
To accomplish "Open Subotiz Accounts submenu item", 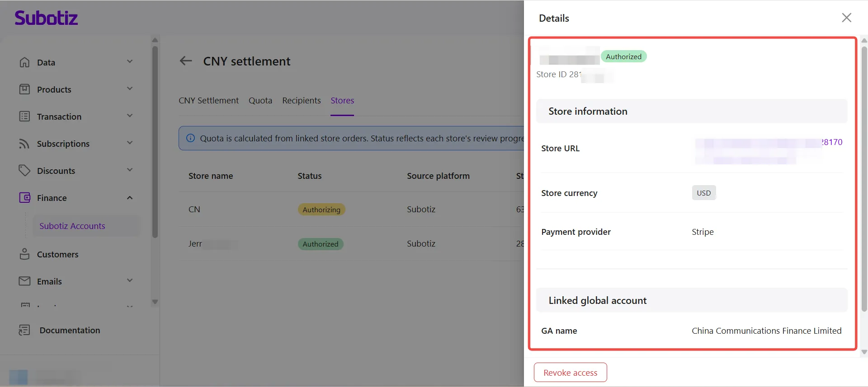I will 86,226.
